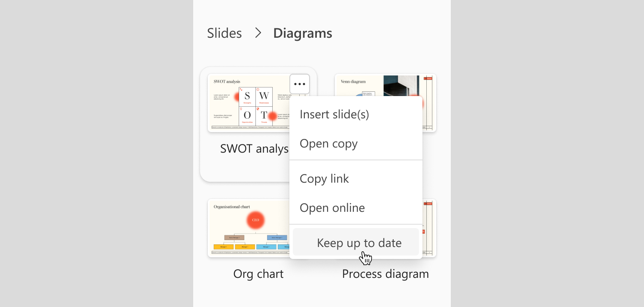Click the SWOT analysis caption text
This screenshot has width=644, height=307.
pos(254,148)
